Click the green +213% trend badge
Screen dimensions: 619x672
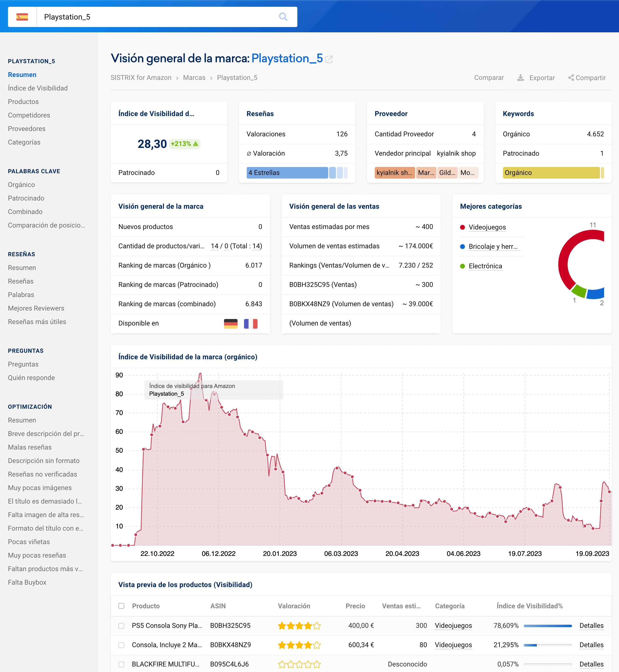(184, 144)
